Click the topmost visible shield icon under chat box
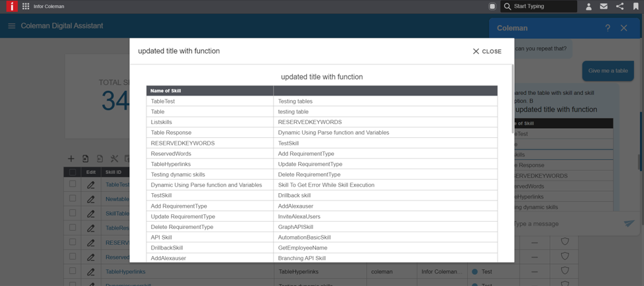 564,242
